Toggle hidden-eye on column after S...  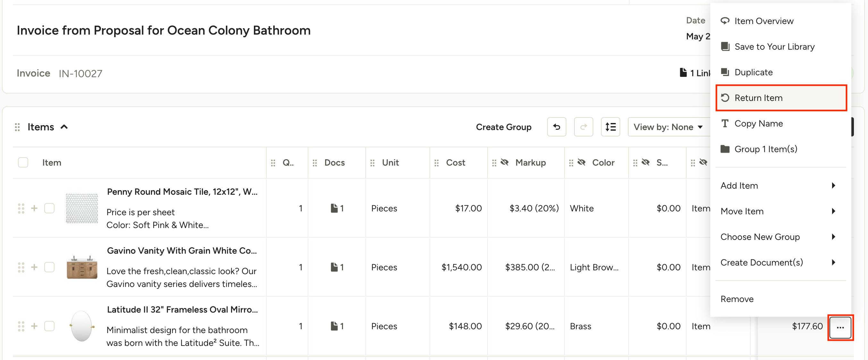click(x=703, y=162)
